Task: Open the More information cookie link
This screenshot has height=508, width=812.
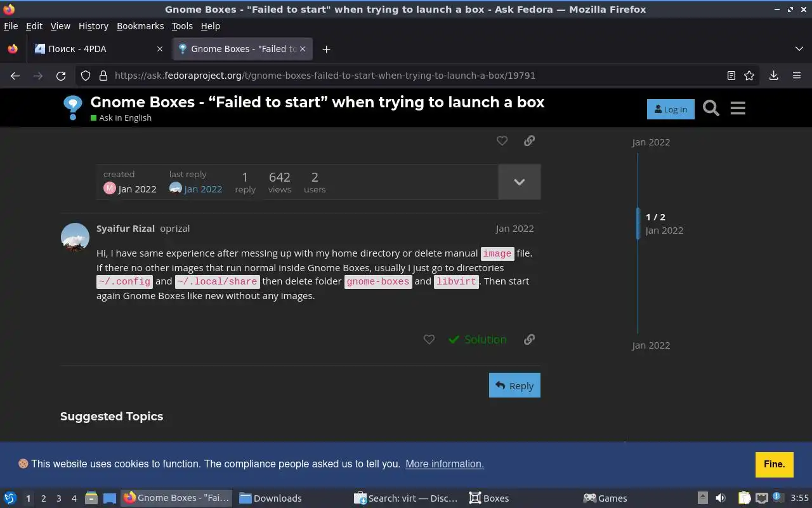Action: pos(445,464)
